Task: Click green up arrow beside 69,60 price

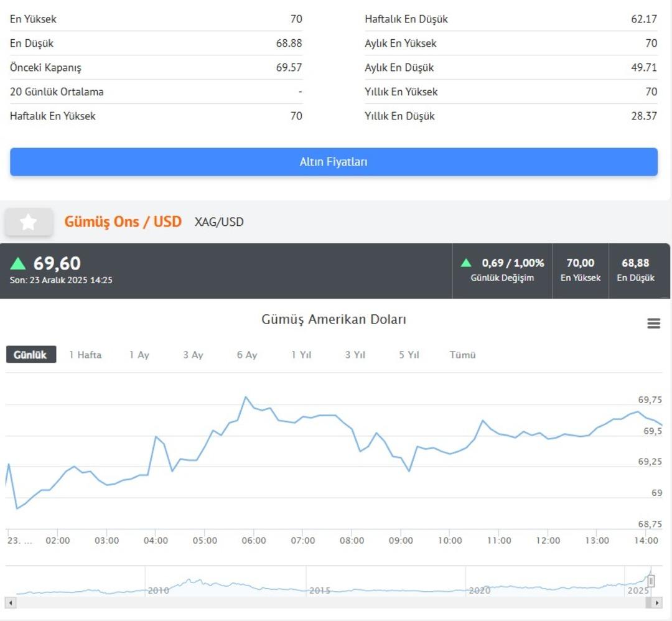Action: point(18,263)
